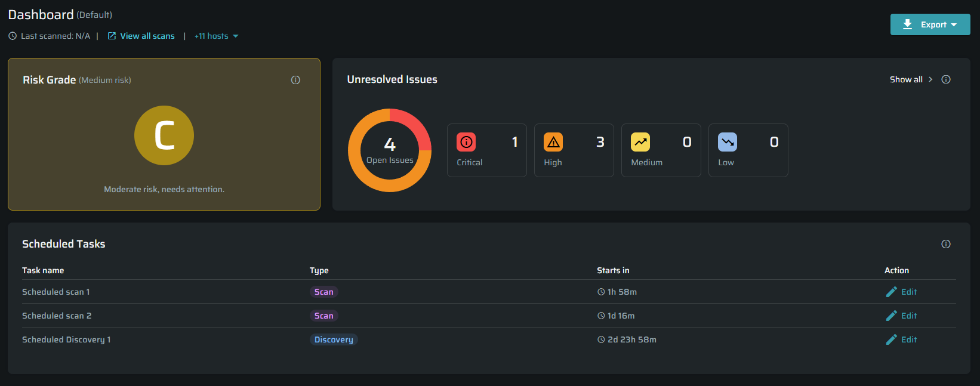Screen dimensions: 980x386
Task: Click the Scan tag for Scheduled scan 2
Action: click(324, 316)
